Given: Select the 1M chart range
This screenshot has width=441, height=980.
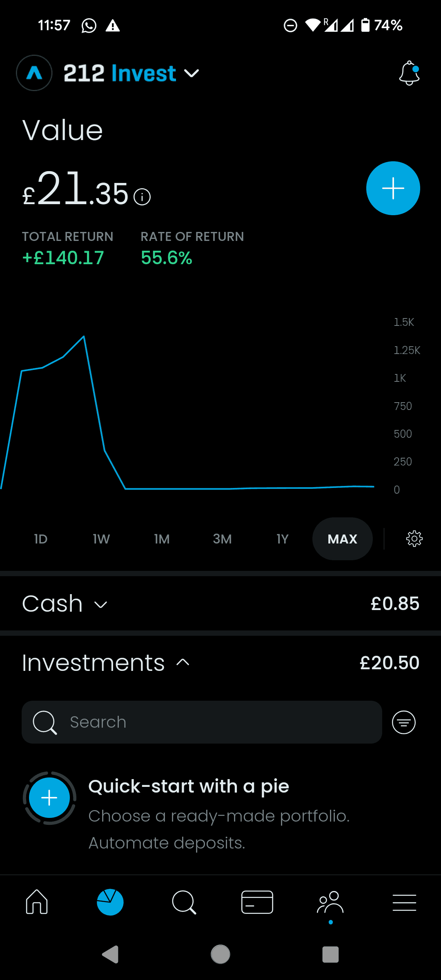Looking at the screenshot, I should [x=162, y=539].
